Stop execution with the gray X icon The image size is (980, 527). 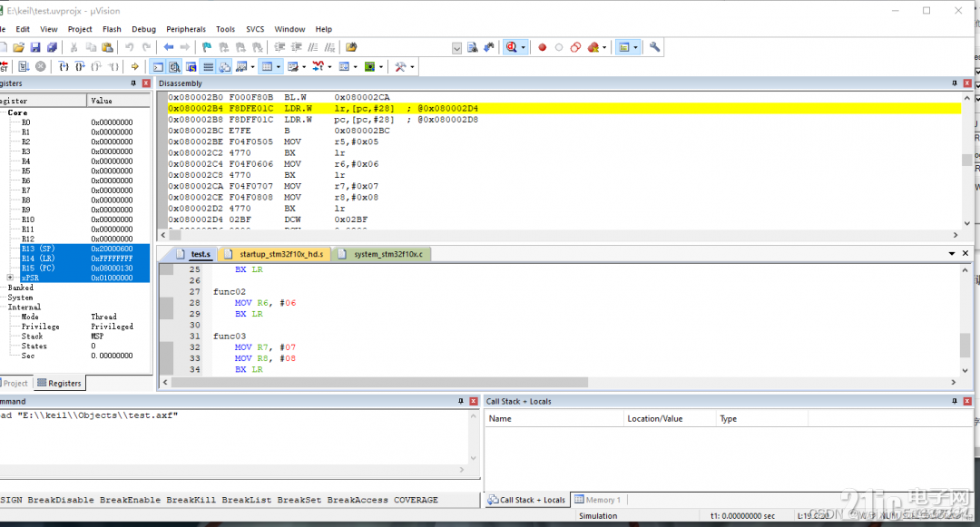[x=41, y=67]
